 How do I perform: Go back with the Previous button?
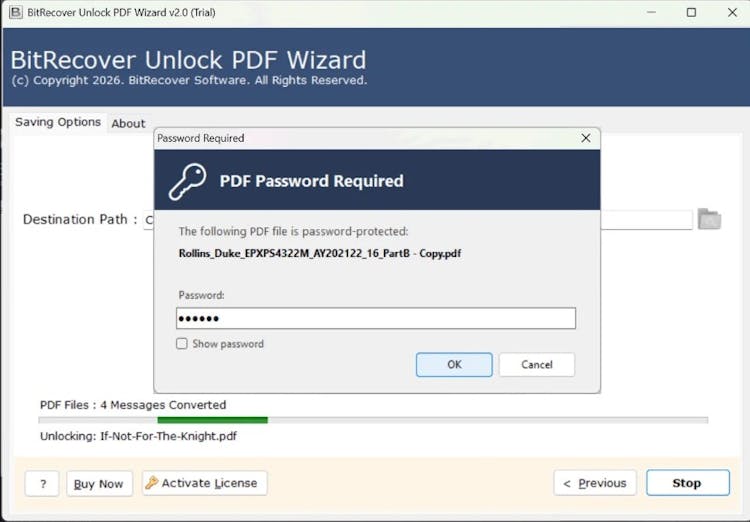[595, 483]
